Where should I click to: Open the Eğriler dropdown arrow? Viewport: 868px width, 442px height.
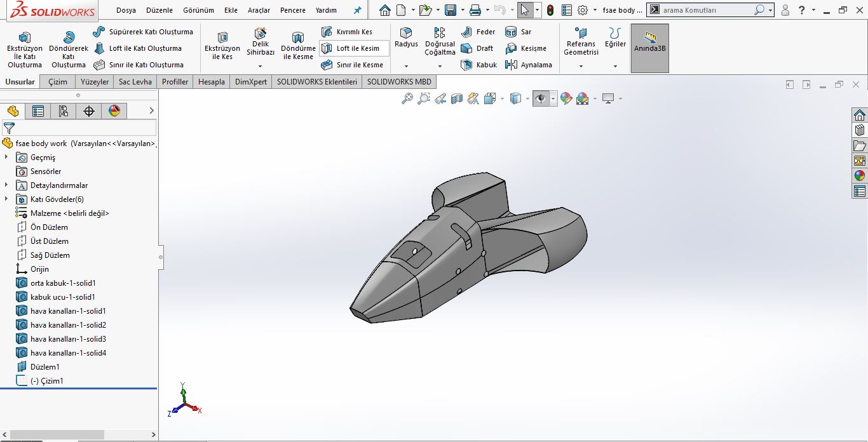[615, 66]
